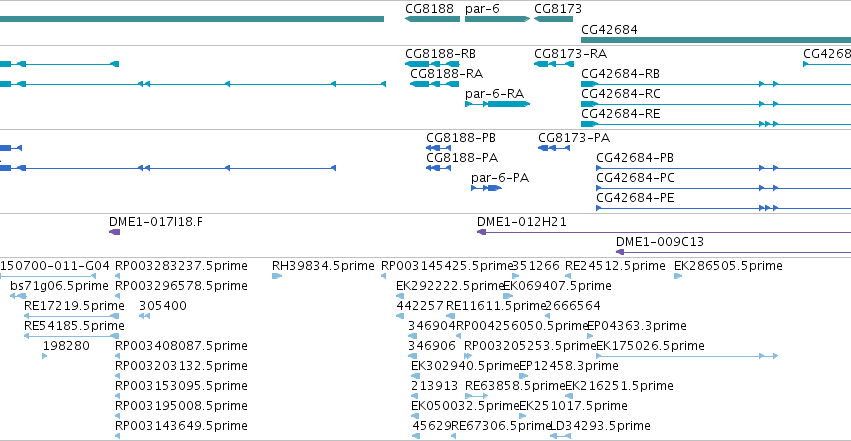The width and height of the screenshot is (851, 441).
Task: Click EST RP003205253.5prime
Action: pyautogui.click(x=468, y=356)
